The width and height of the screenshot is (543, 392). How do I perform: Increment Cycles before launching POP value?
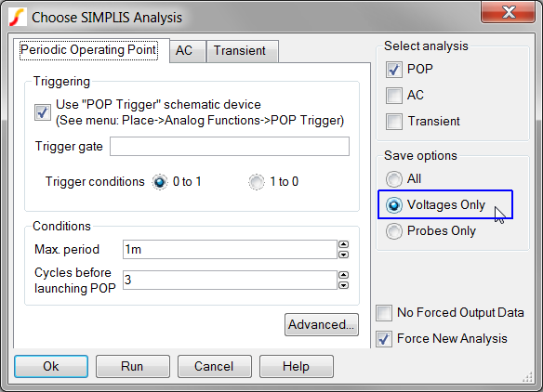343,275
